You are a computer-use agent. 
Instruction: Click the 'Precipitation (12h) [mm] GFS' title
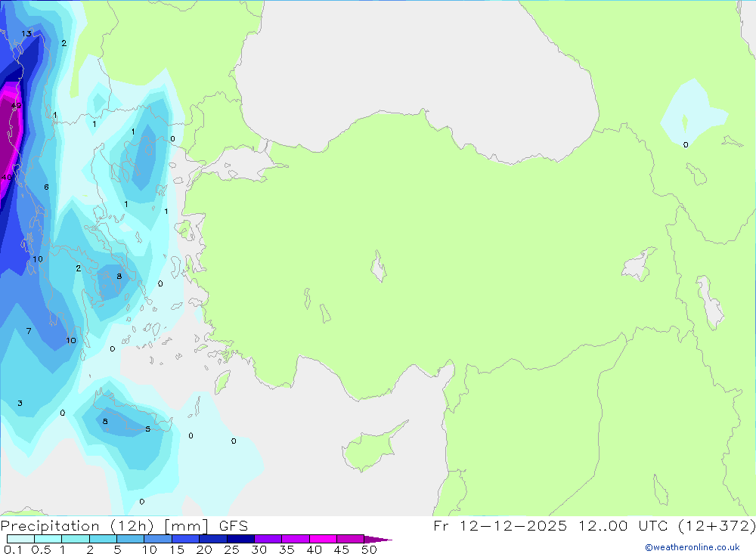point(125,526)
